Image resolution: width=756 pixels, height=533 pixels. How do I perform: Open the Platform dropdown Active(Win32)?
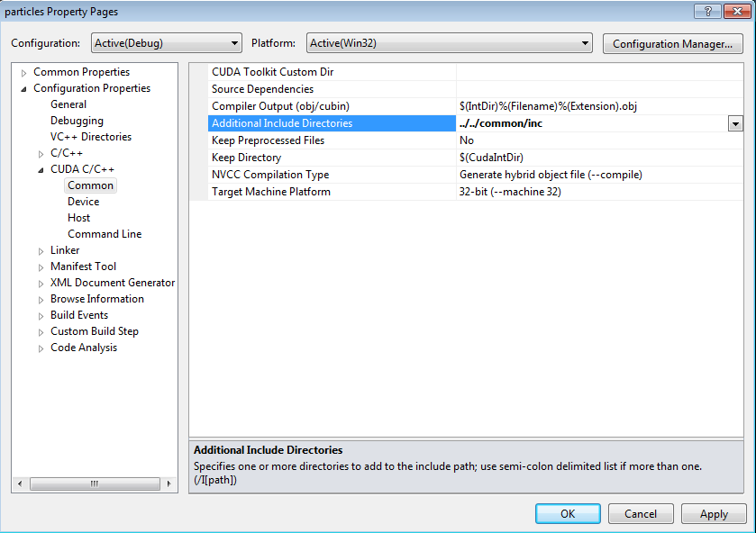(x=450, y=43)
